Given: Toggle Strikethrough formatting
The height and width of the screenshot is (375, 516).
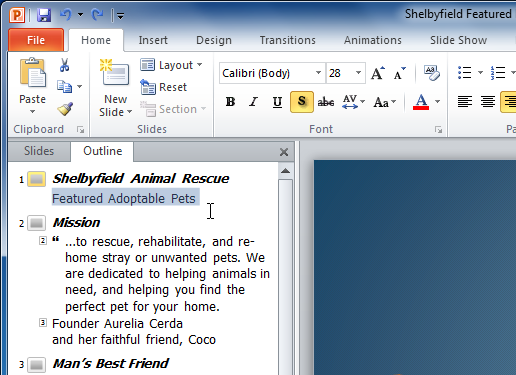Looking at the screenshot, I should 326,102.
